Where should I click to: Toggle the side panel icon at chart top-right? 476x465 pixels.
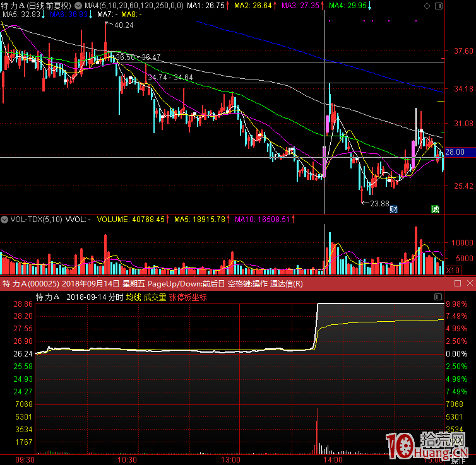438,6
